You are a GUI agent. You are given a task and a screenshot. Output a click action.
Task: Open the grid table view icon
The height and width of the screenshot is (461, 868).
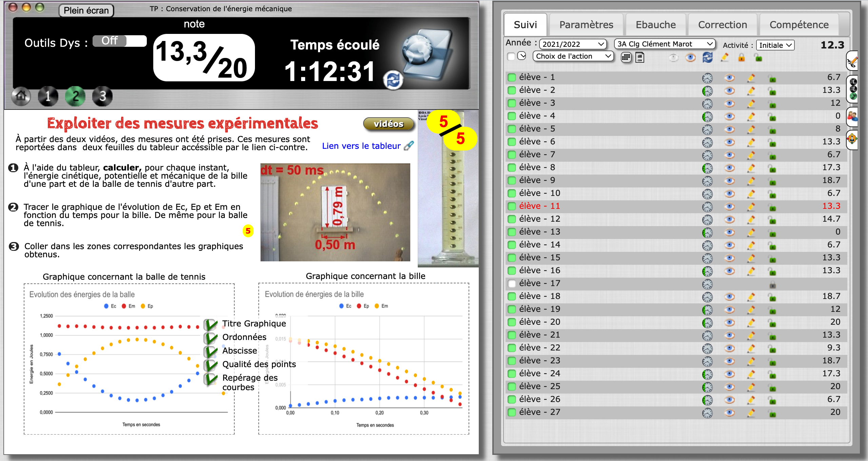(626, 57)
